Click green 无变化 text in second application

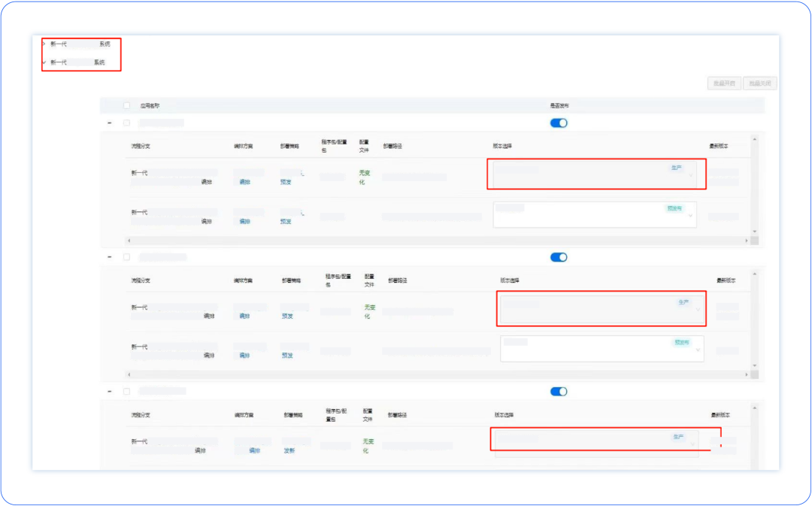[x=369, y=312]
